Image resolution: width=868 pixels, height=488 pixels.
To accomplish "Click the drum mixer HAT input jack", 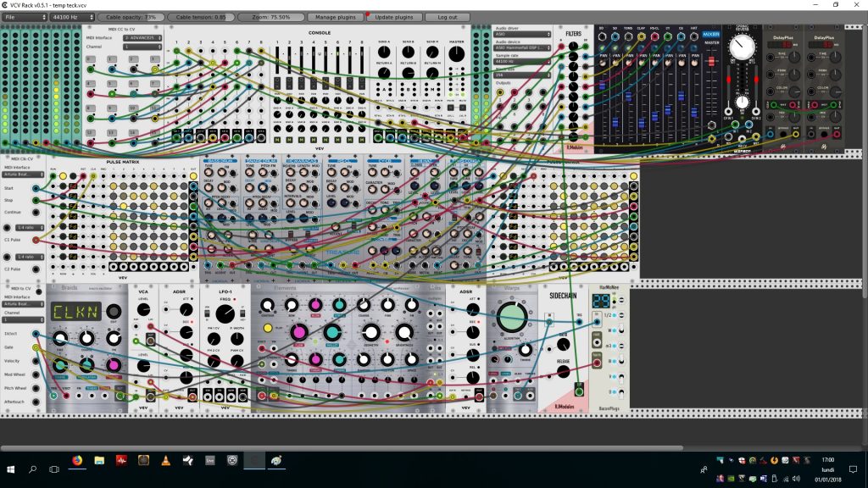I will [694, 36].
